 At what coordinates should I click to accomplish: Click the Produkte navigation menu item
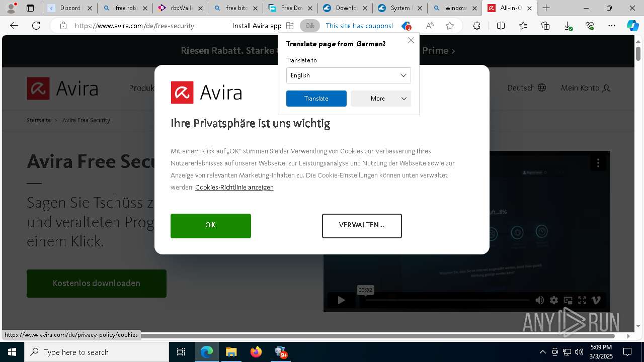pyautogui.click(x=142, y=88)
